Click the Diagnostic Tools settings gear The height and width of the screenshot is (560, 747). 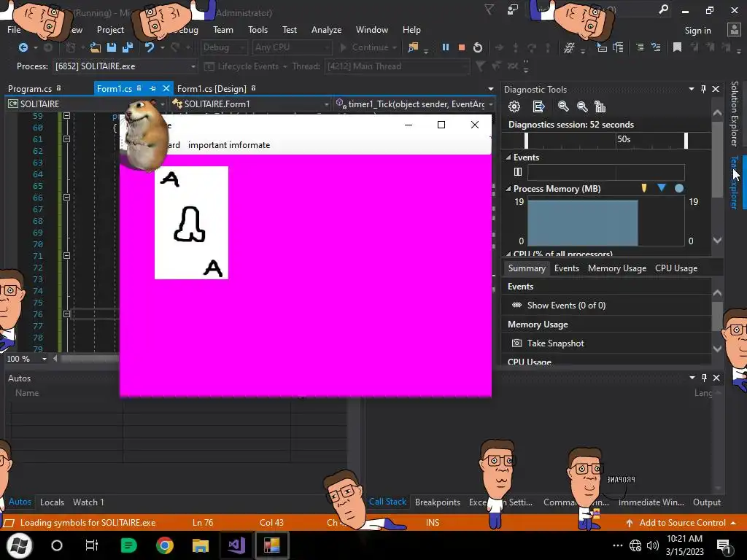514,106
